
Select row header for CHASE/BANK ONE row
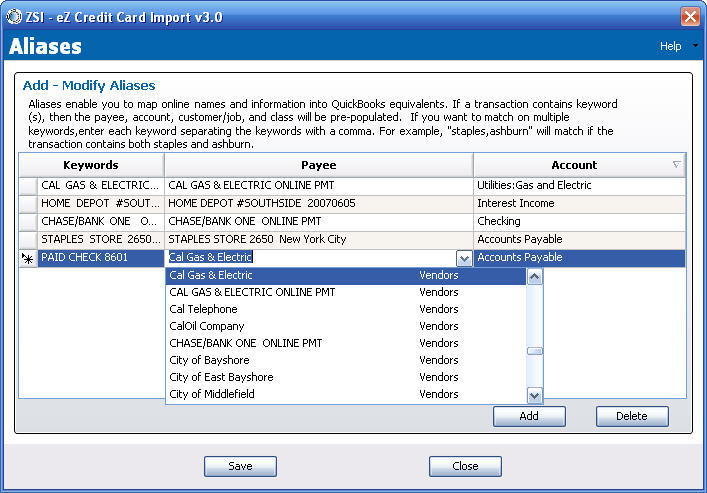(28, 222)
